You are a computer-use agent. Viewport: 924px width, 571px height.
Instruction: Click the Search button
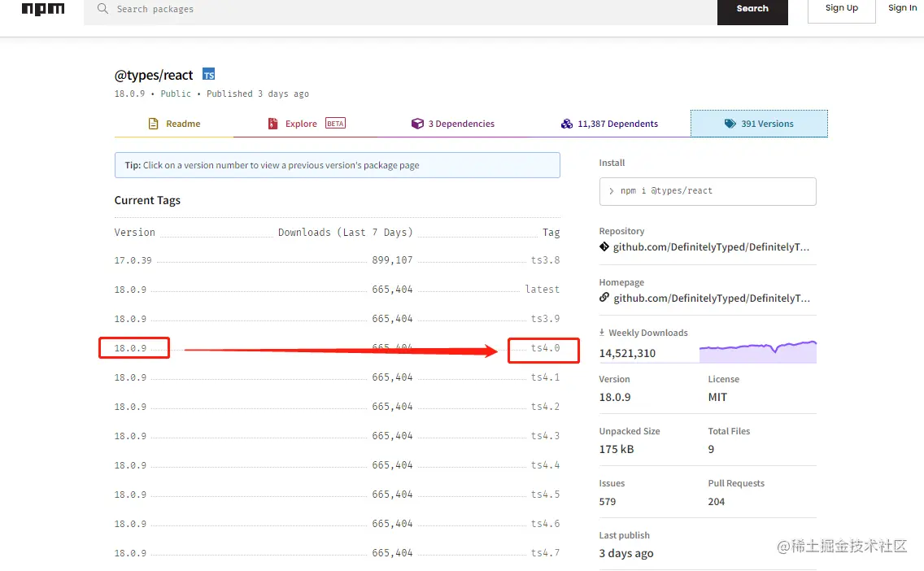(x=752, y=10)
